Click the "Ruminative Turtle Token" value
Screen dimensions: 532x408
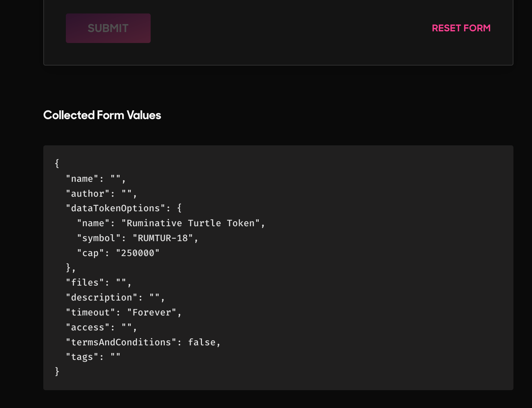tap(190, 223)
